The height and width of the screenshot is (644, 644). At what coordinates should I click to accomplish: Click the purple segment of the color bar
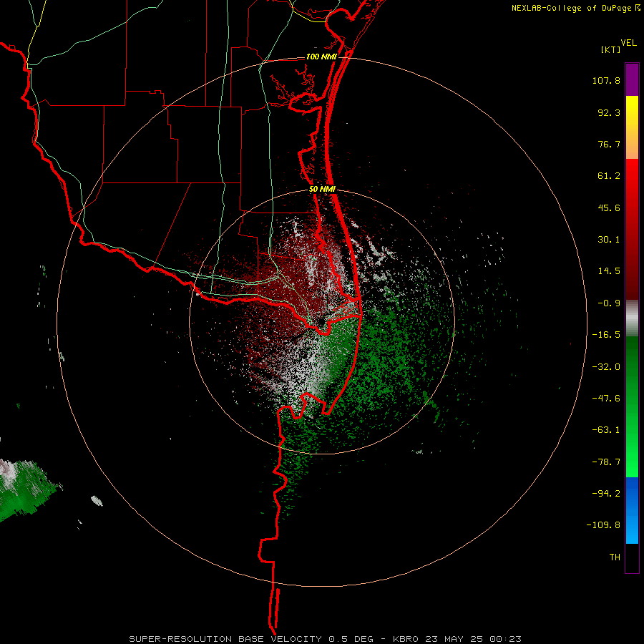[x=632, y=79]
